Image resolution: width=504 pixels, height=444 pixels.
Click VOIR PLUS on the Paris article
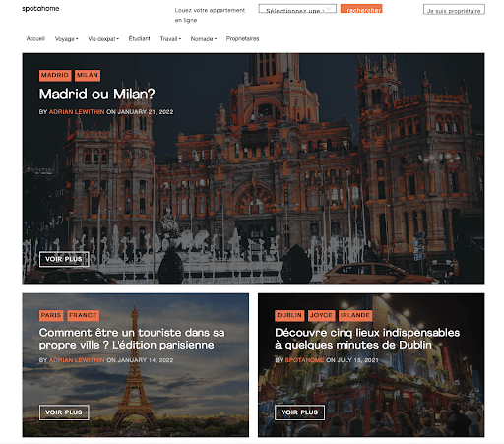pos(64,412)
